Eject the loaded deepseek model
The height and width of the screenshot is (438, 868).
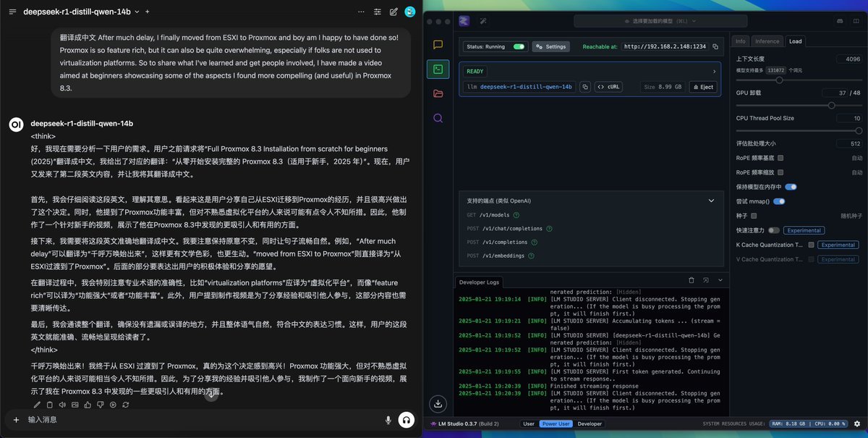[x=702, y=87]
